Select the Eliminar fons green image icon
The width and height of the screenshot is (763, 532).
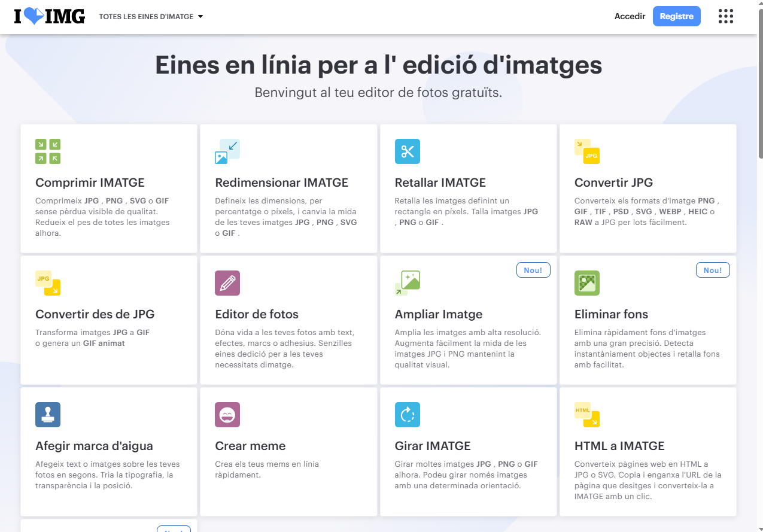(587, 282)
